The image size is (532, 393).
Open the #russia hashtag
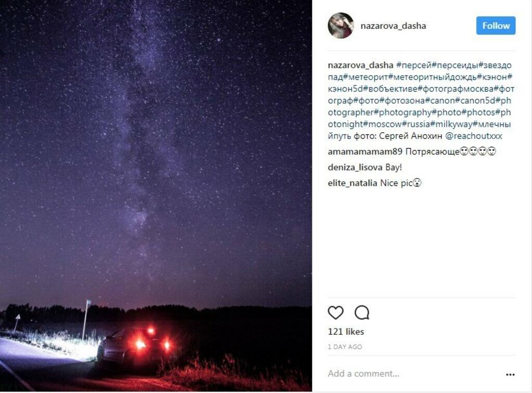pyautogui.click(x=416, y=124)
